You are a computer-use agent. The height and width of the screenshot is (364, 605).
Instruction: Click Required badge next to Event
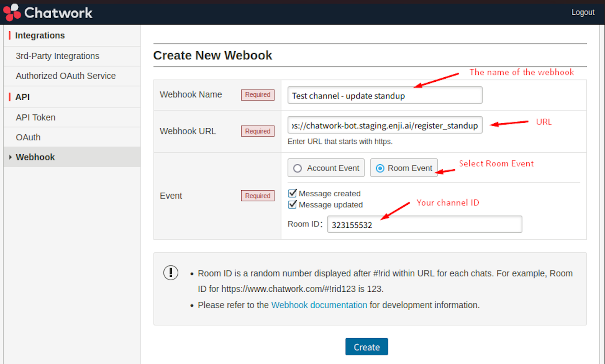coord(258,196)
